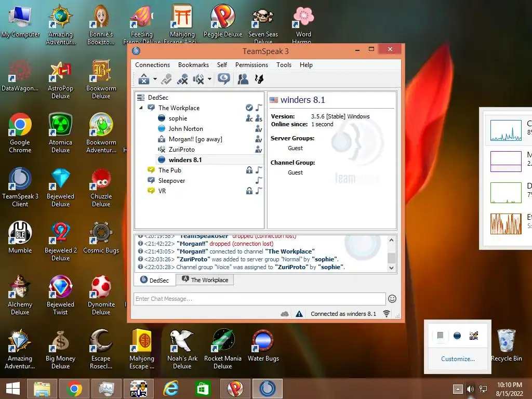The width and height of the screenshot is (532, 399).
Task: Switch to The Workplace chat tab
Action: click(205, 280)
